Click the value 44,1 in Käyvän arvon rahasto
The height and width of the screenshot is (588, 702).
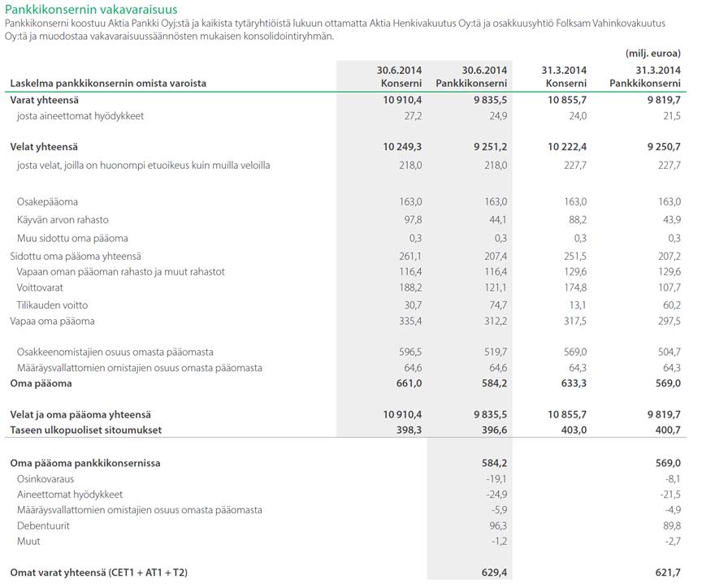click(x=498, y=220)
